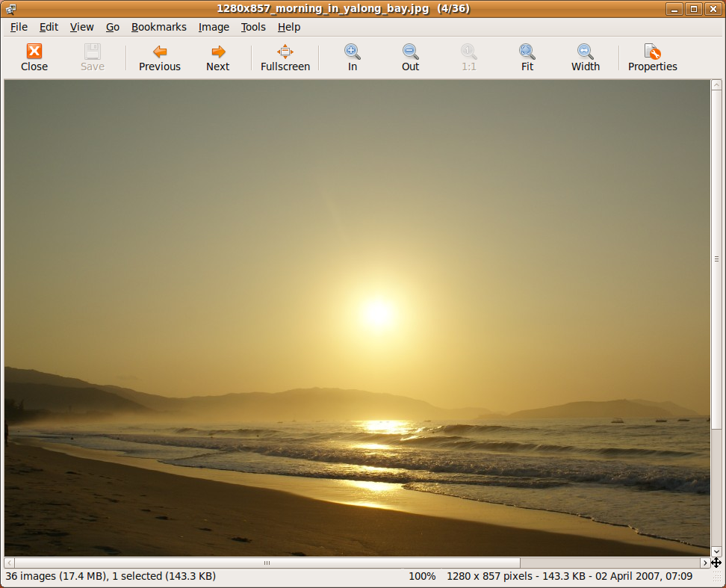Click the vertical scrollbar down arrow
This screenshot has height=588, width=726.
716,551
